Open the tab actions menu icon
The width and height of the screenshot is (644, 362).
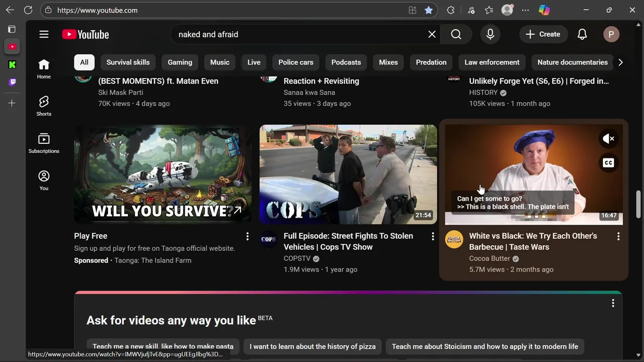click(12, 29)
